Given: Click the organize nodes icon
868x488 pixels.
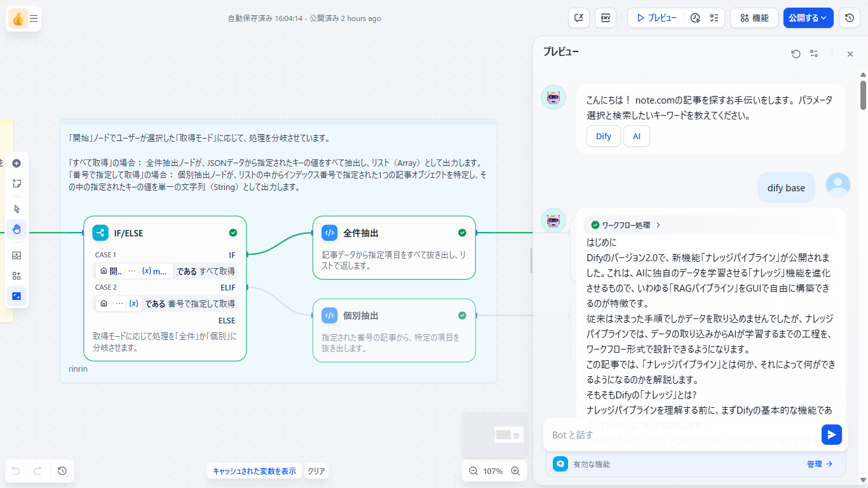Looking at the screenshot, I should click(x=17, y=276).
